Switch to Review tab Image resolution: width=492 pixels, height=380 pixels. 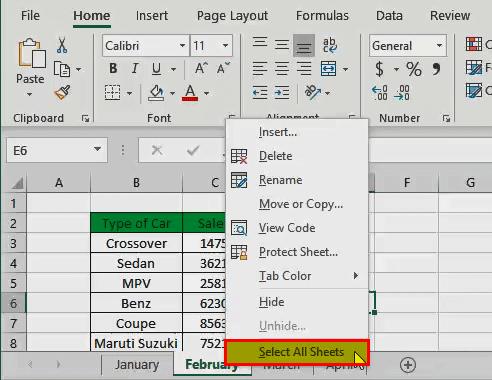click(x=450, y=16)
